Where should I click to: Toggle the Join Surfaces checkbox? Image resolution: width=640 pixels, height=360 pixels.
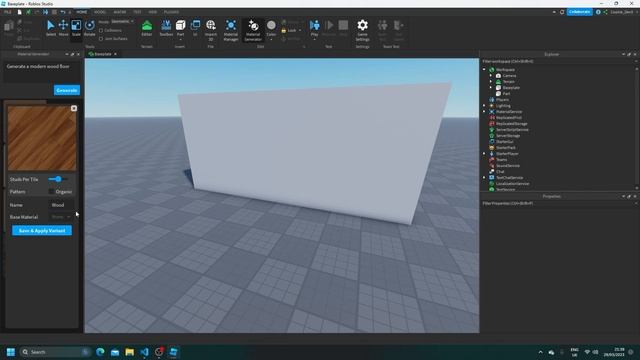(101, 39)
